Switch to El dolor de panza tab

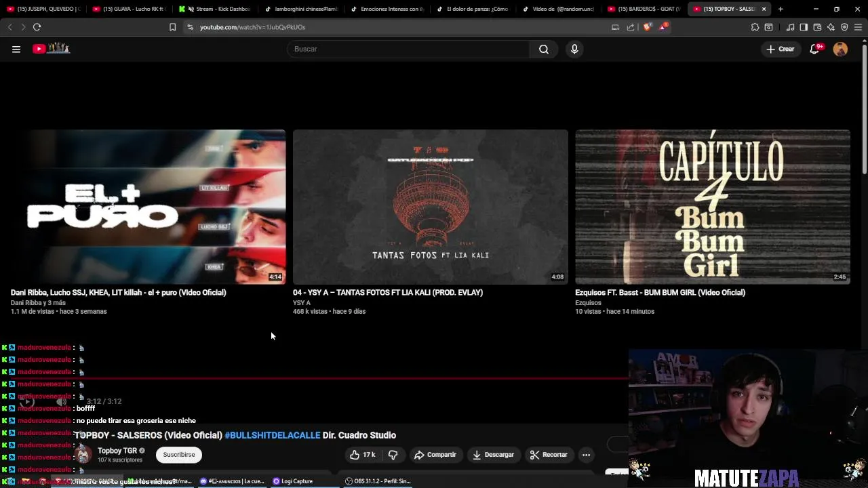tap(474, 9)
